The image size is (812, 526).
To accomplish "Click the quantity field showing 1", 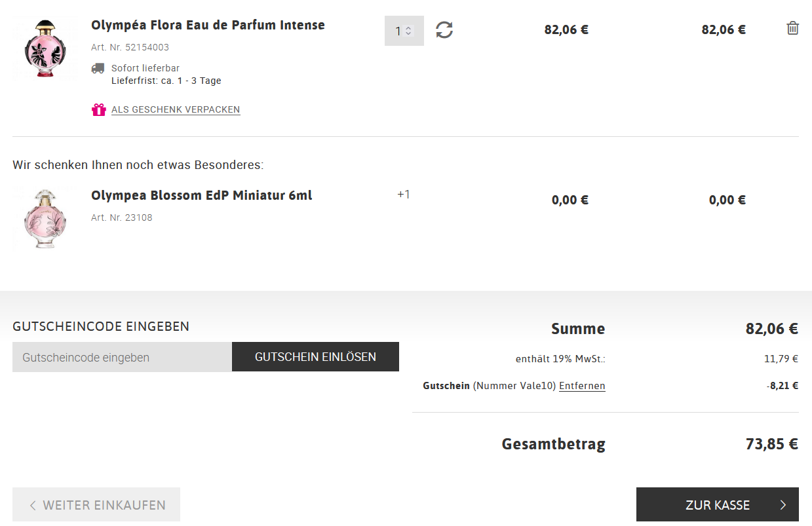I will 398,31.
